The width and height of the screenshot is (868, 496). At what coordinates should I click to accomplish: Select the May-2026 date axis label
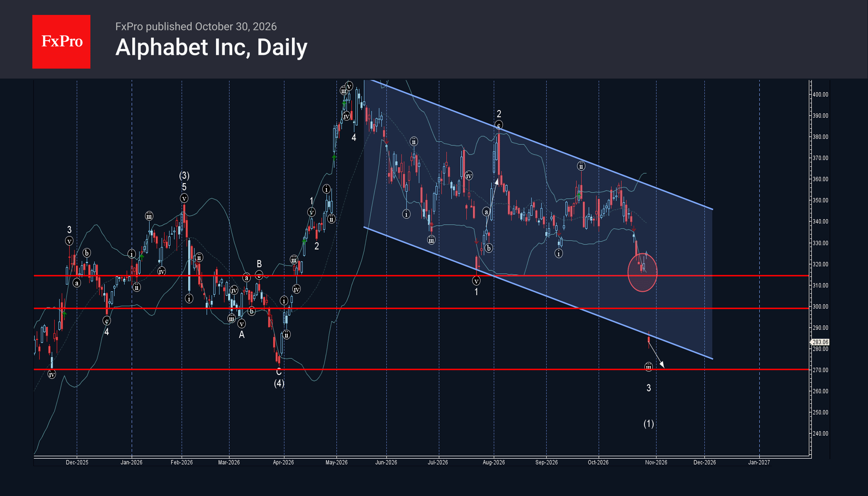tap(336, 462)
